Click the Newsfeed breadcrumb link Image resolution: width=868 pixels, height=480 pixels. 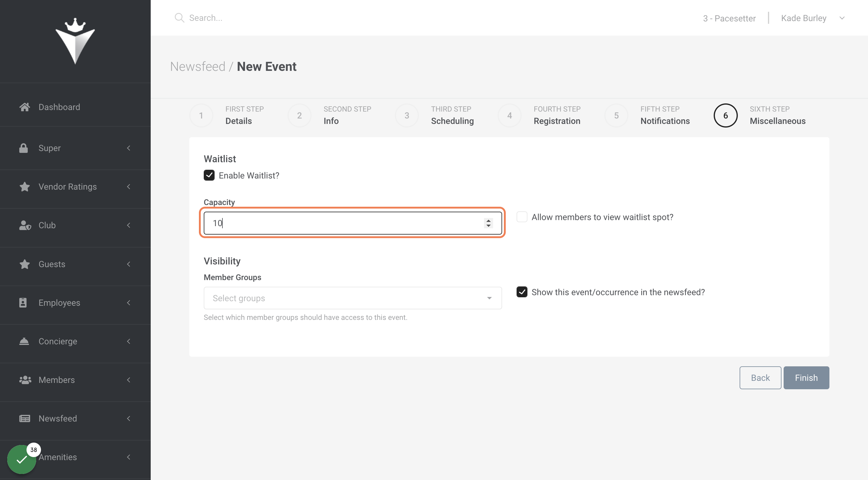pos(198,66)
